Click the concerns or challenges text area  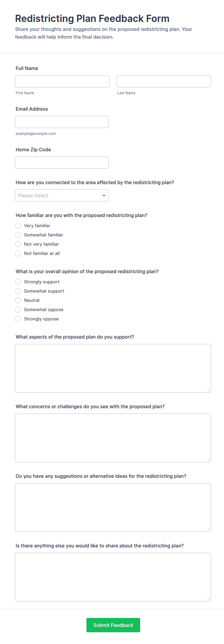113,438
